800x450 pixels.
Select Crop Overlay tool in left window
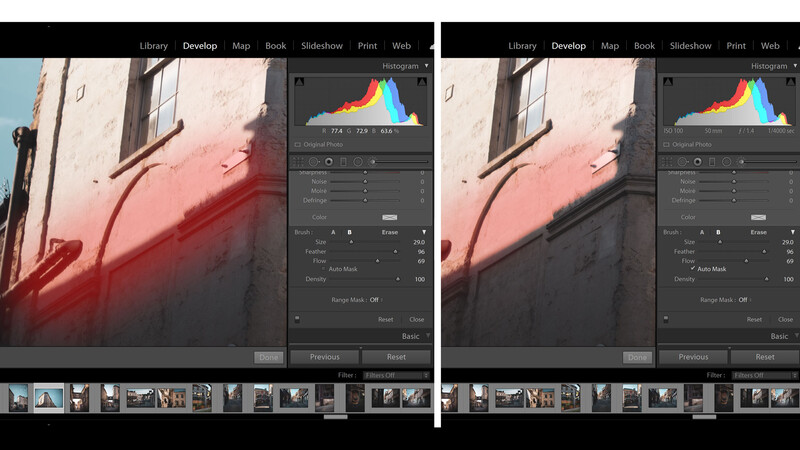pyautogui.click(x=298, y=162)
